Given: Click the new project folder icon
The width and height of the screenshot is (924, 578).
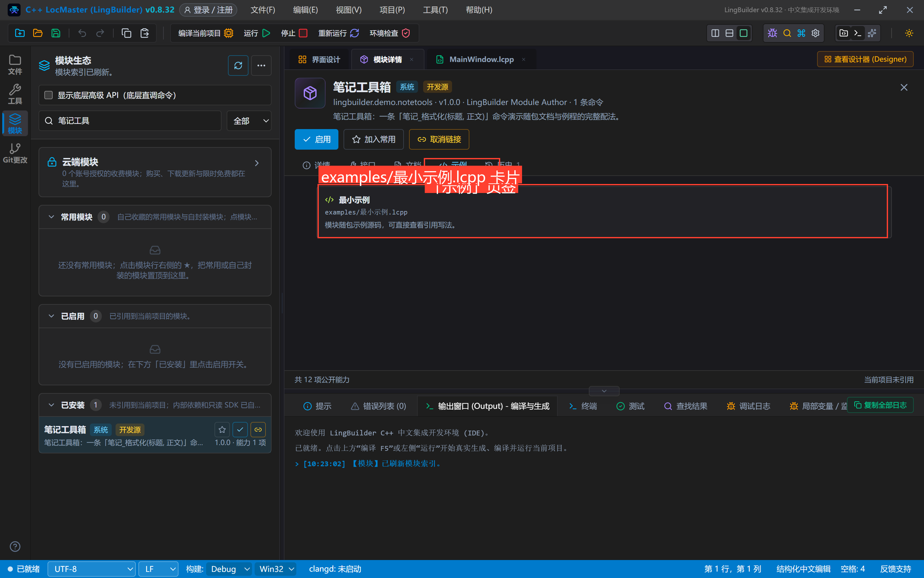Looking at the screenshot, I should 20,33.
